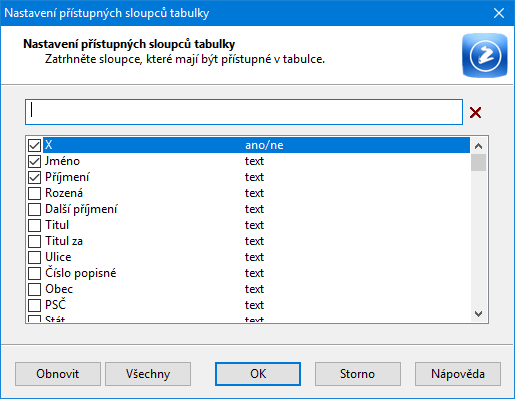The height and width of the screenshot is (399, 515).
Task: Click the text type in Obec row
Action: (254, 289)
